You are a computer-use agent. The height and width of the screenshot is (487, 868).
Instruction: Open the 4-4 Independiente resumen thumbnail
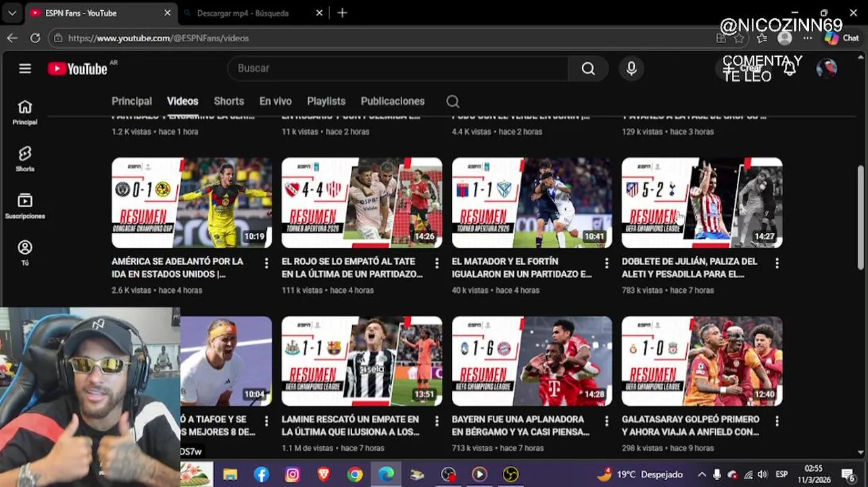click(x=362, y=203)
